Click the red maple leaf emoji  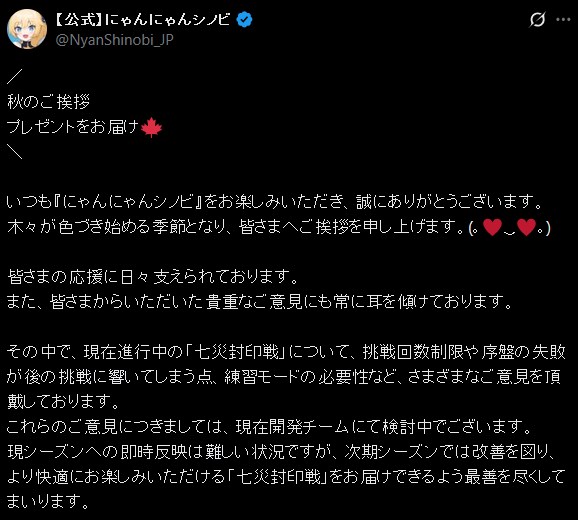(x=152, y=127)
